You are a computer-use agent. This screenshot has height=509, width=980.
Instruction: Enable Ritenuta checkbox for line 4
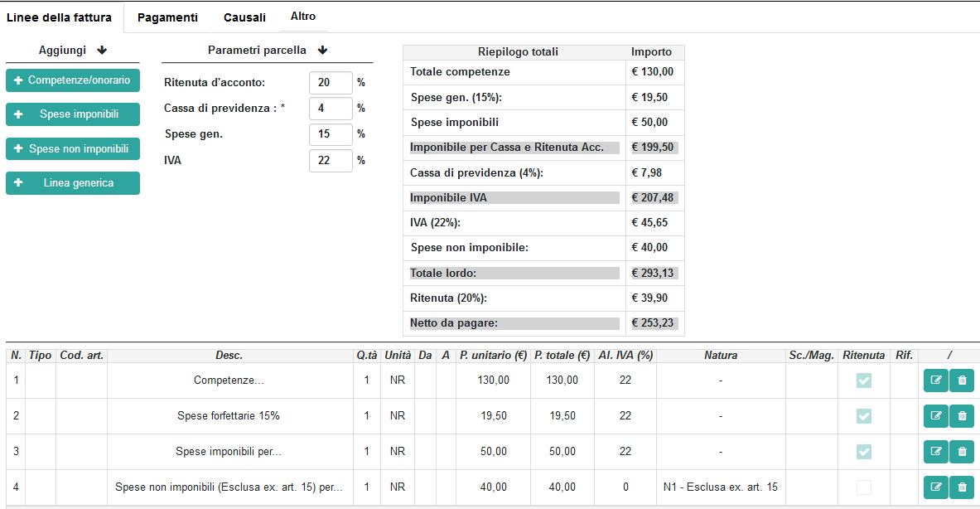(864, 487)
